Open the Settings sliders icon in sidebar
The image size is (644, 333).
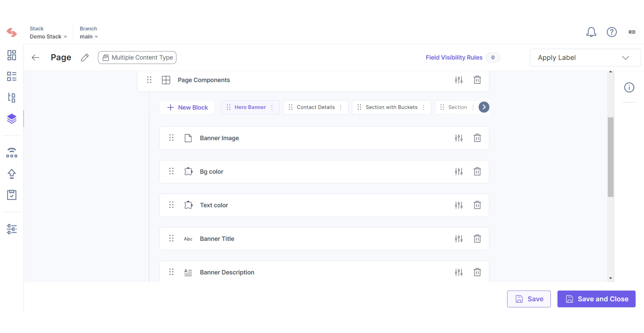(x=11, y=229)
